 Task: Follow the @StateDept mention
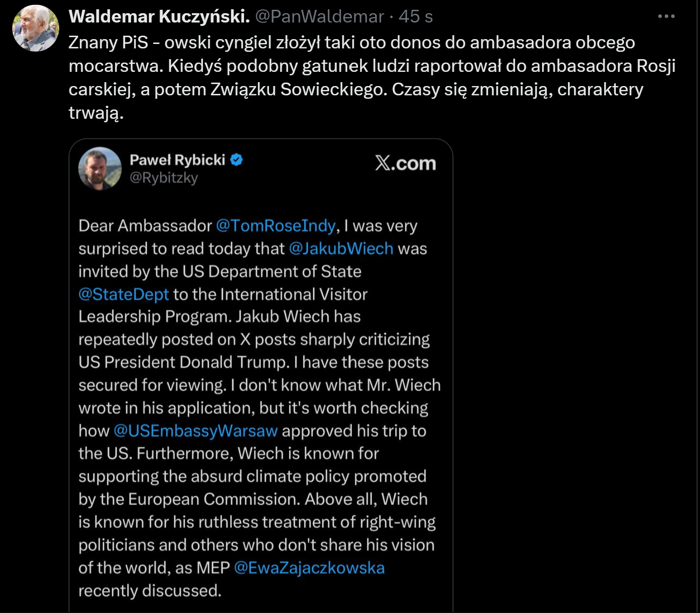click(x=123, y=294)
